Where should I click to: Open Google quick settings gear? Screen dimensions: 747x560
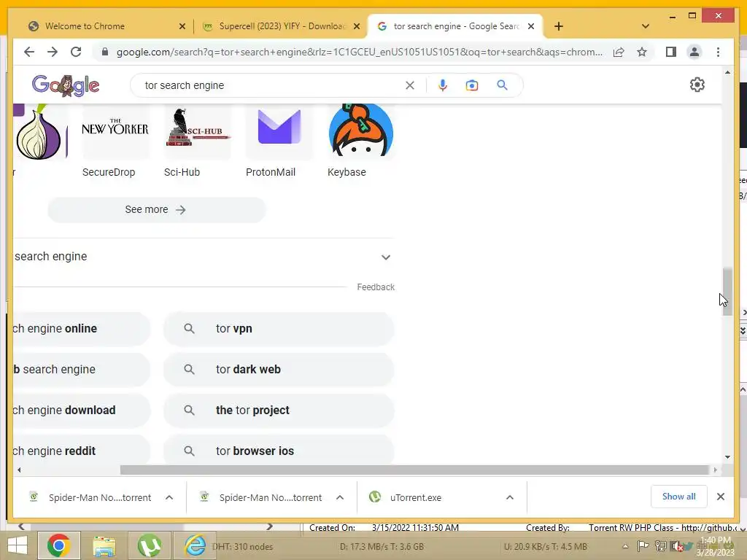697,85
